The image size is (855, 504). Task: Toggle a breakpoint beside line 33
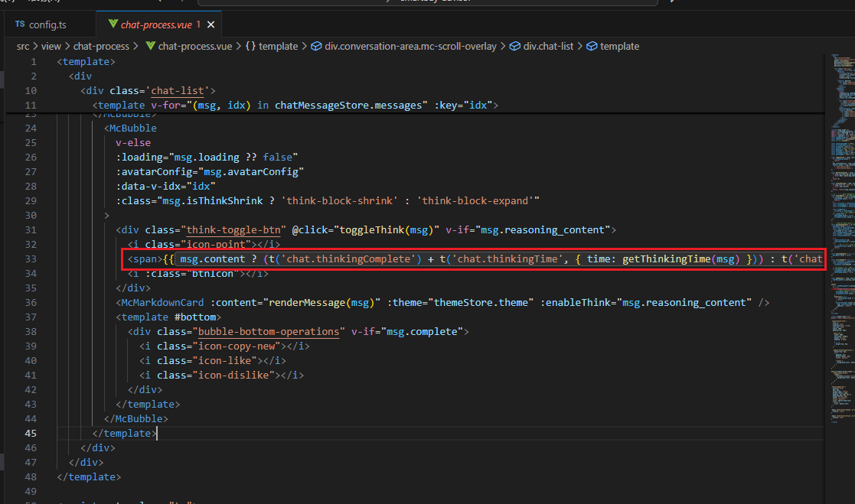tap(17, 259)
